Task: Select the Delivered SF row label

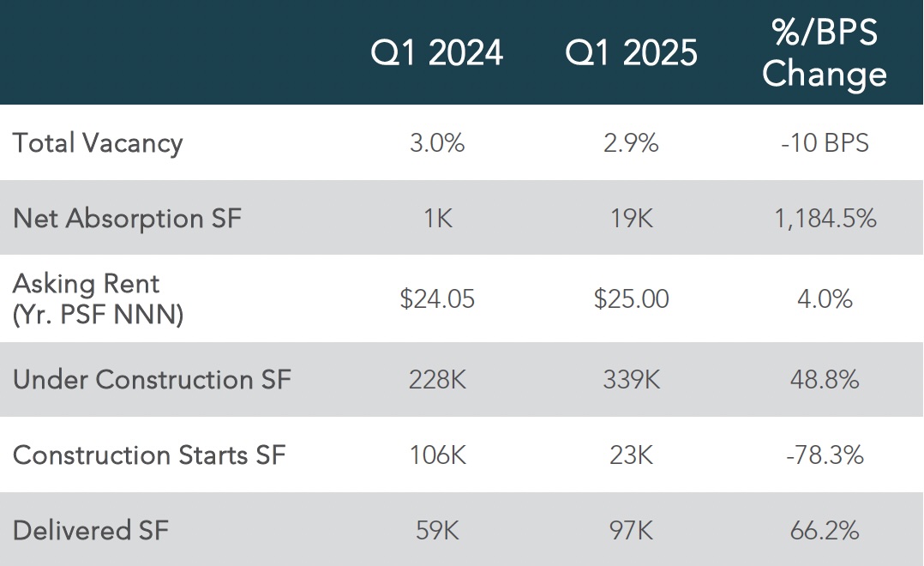Action: pyautogui.click(x=91, y=531)
